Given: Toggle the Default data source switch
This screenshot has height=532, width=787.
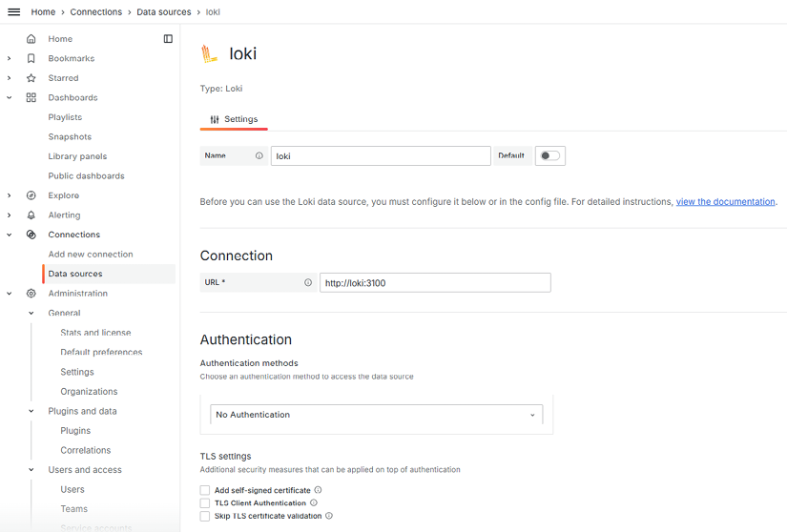Looking at the screenshot, I should (x=550, y=155).
